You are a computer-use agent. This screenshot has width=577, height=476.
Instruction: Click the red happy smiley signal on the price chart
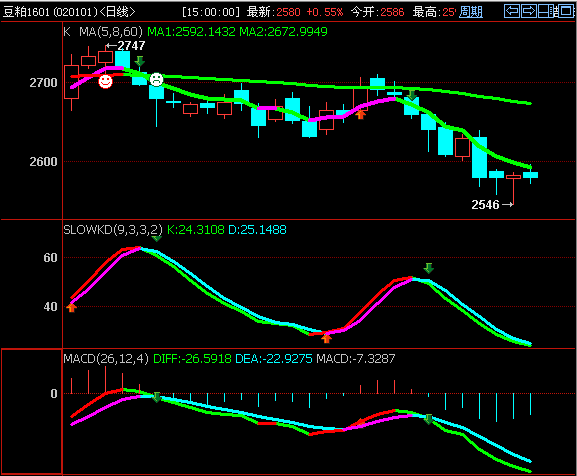tap(105, 81)
